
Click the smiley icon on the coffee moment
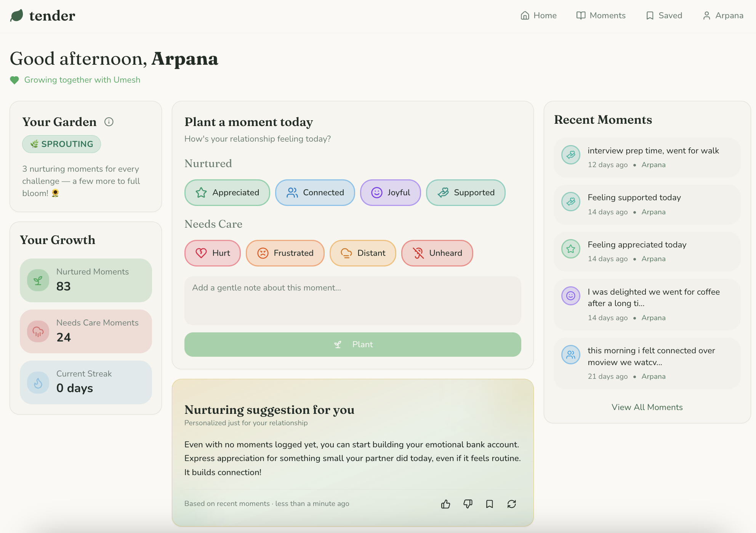click(570, 296)
